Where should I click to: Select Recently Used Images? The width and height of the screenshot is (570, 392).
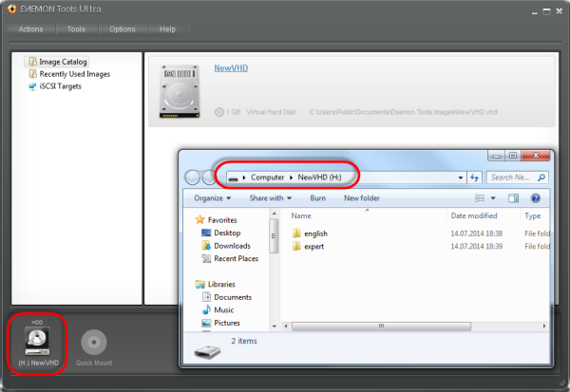tap(74, 74)
